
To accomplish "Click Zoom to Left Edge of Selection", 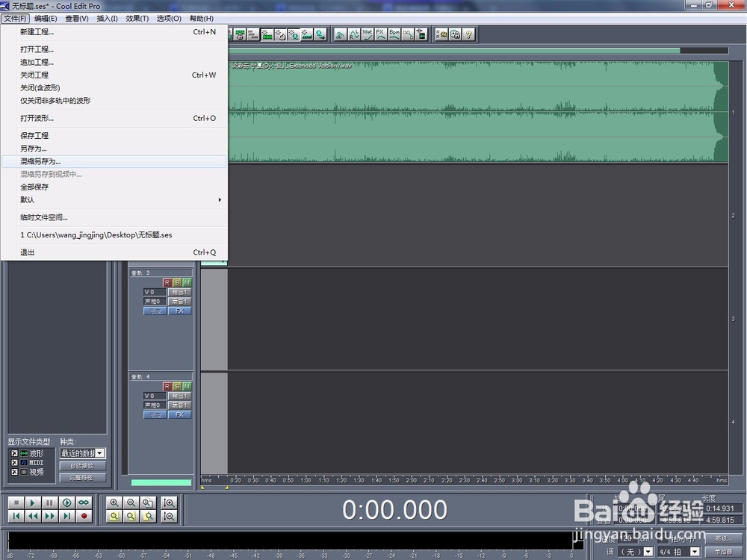I will click(131, 516).
